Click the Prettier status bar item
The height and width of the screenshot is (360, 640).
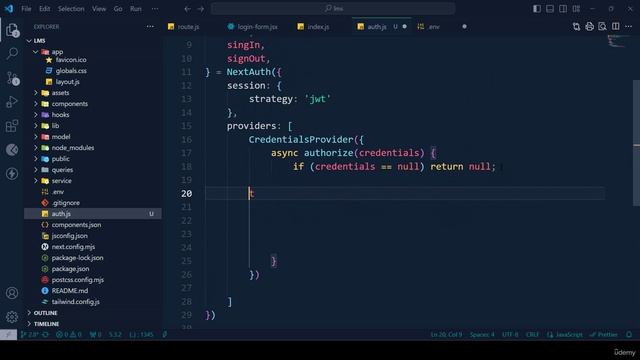[604, 334]
